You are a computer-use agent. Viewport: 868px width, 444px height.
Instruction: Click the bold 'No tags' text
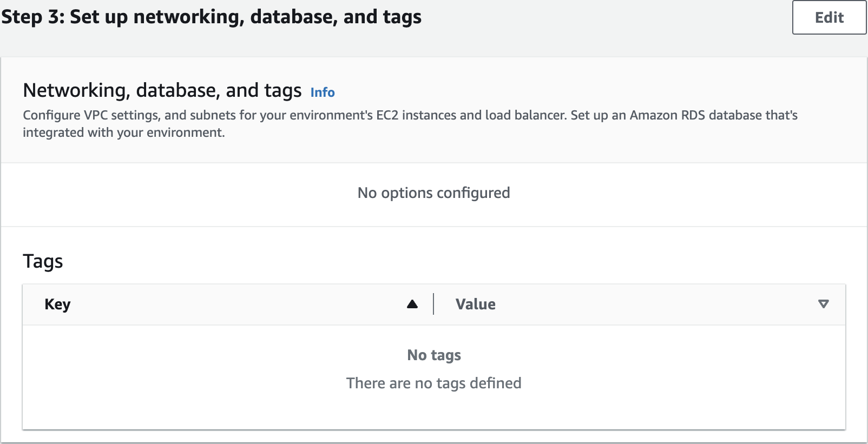pyautogui.click(x=433, y=355)
